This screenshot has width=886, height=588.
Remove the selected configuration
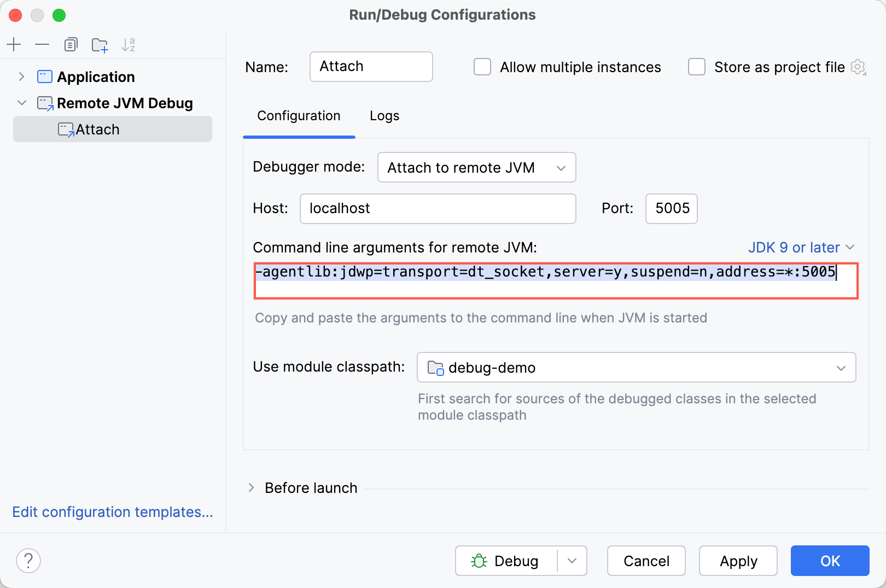pyautogui.click(x=42, y=44)
